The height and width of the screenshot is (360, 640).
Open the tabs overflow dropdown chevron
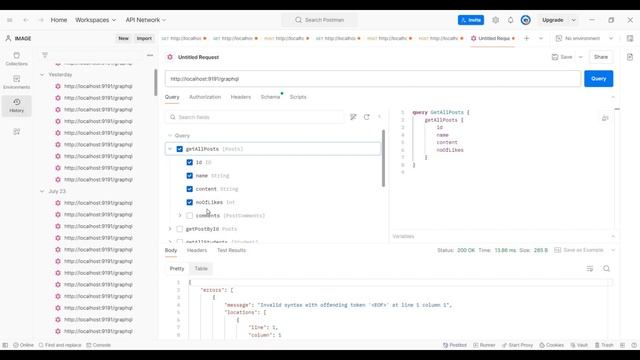pyautogui.click(x=541, y=38)
